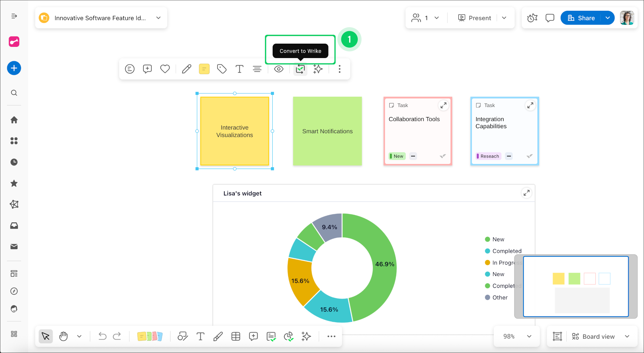Click the heart reaction icon
This screenshot has height=353, width=644.
click(165, 69)
